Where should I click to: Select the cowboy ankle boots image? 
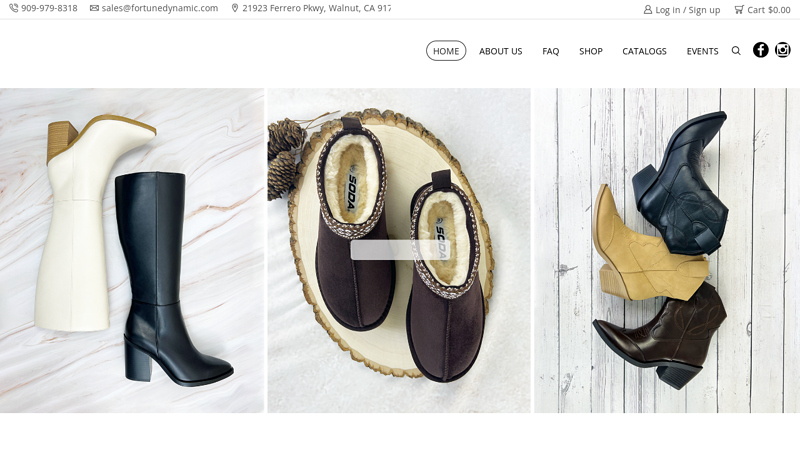(x=666, y=250)
